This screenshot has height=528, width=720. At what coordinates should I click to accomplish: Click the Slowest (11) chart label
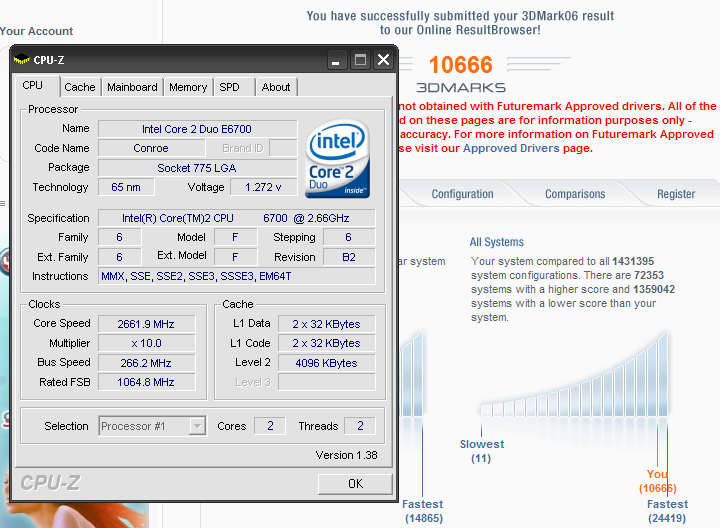482,451
